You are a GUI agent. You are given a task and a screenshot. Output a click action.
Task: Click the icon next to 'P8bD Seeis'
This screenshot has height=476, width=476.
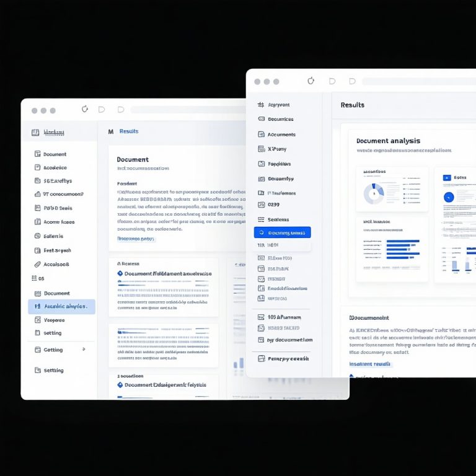(37, 208)
